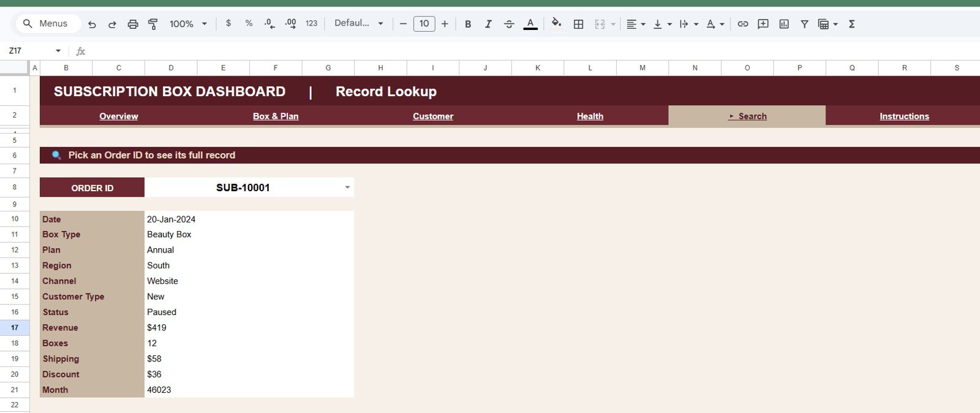The height and width of the screenshot is (413, 980).
Task: Format as currency with dollar icon
Action: pos(228,23)
